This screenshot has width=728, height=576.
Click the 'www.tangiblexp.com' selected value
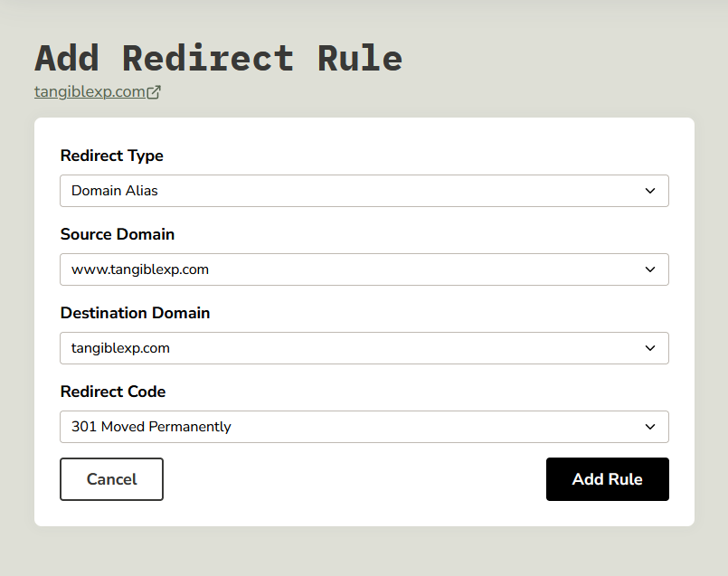140,269
